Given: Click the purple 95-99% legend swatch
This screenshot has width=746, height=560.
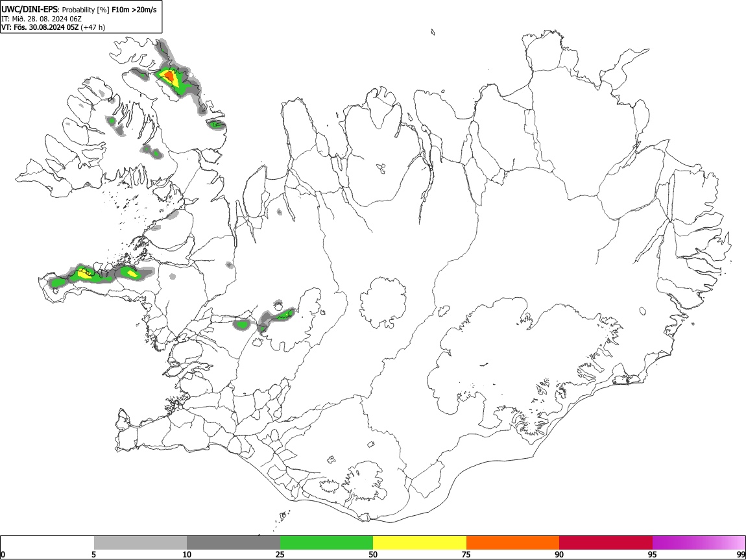Looking at the screenshot, I should click(x=699, y=543).
